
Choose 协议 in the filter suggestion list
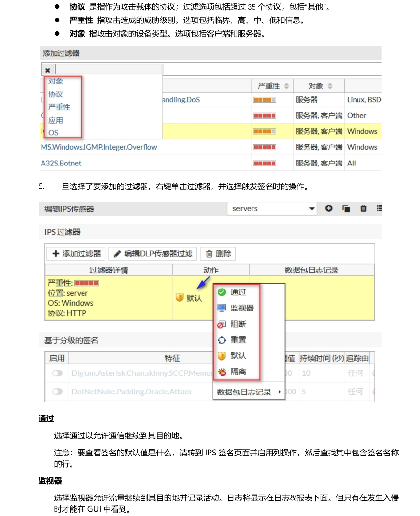coord(55,94)
